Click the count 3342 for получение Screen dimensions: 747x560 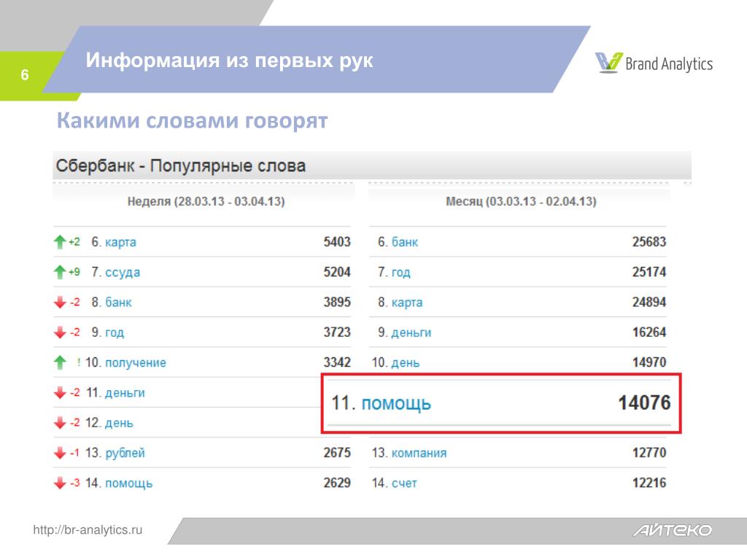click(337, 362)
